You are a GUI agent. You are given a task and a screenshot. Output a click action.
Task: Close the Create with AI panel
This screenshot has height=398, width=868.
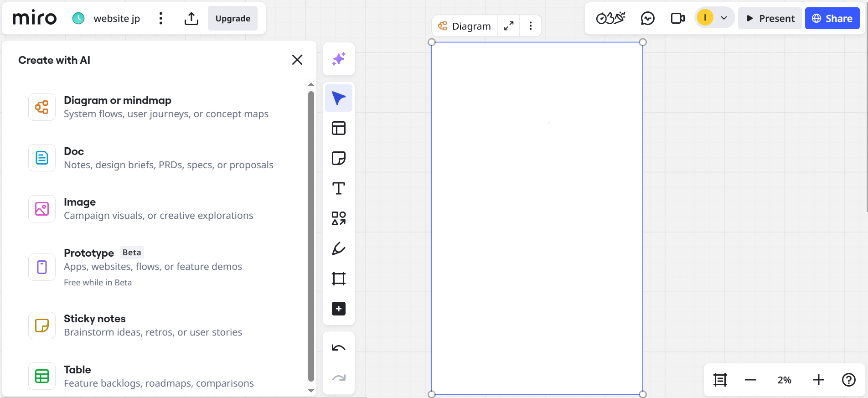(x=297, y=60)
